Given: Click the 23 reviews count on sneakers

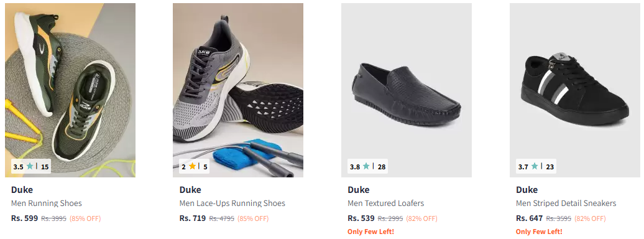Looking at the screenshot, I should coord(550,167).
